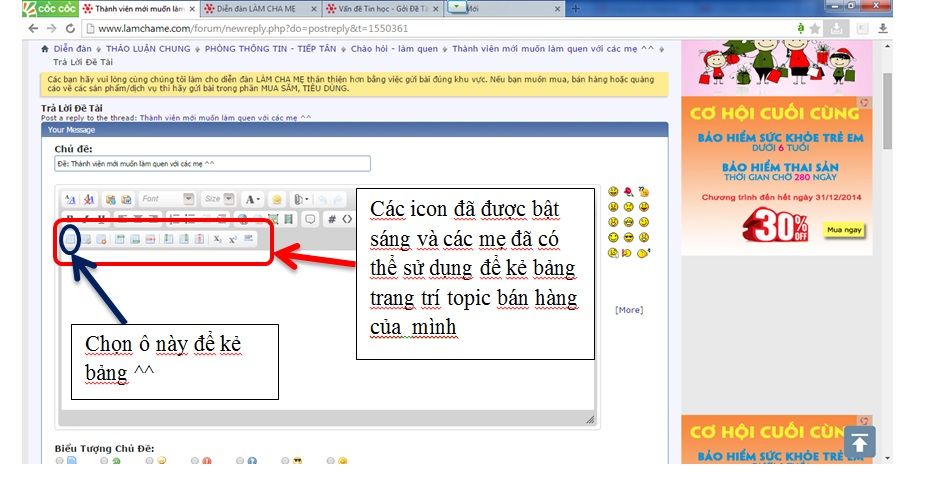
Task: Apply superscript formatting with X² icon
Action: (x=233, y=239)
